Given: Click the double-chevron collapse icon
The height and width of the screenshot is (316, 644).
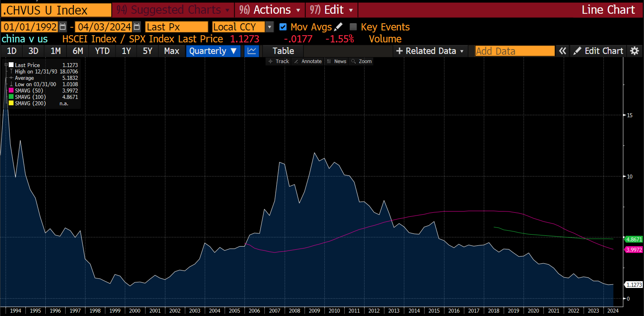Looking at the screenshot, I should [562, 51].
